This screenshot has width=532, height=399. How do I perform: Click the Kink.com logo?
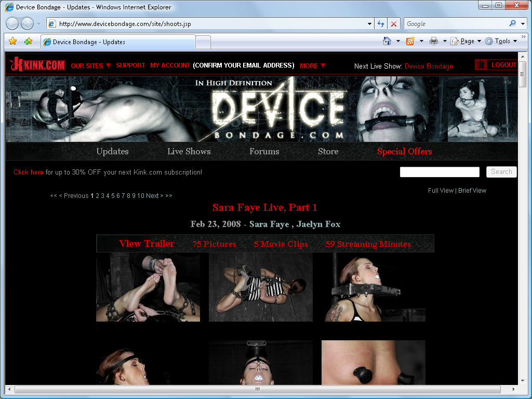pyautogui.click(x=37, y=64)
